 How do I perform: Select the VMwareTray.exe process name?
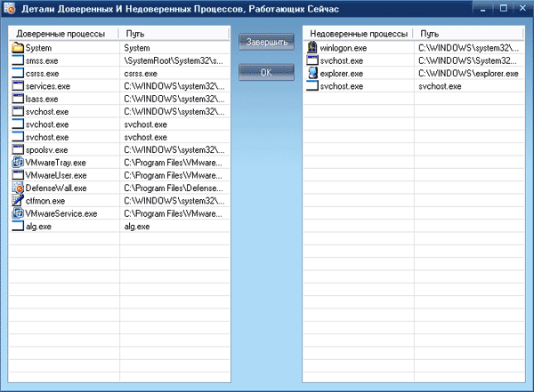56,163
